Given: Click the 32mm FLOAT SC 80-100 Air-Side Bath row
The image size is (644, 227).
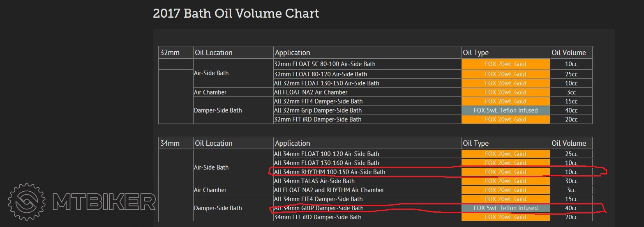Looking at the screenshot, I should click(325, 64).
